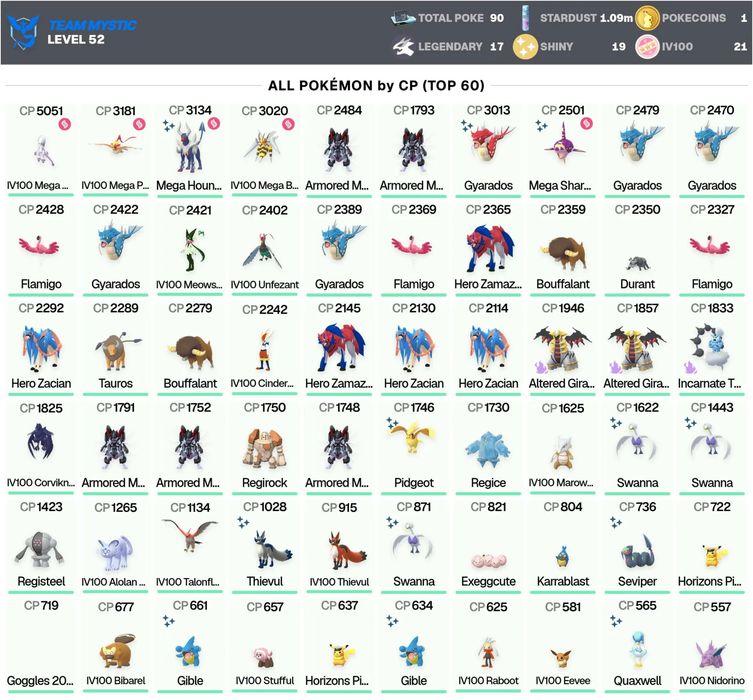The height and width of the screenshot is (700, 753).
Task: Click the Team Mystic emblem icon
Action: click(24, 32)
